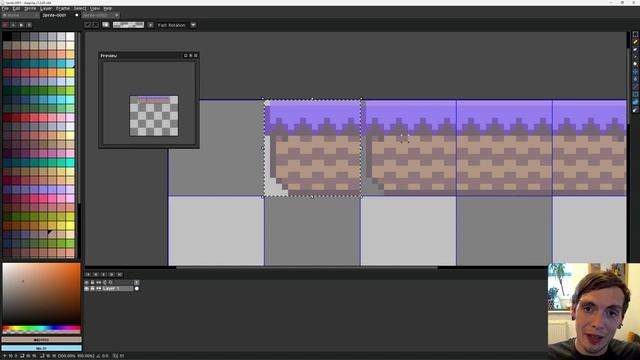Screen dimensions: 640x360
Task: Open the File menu
Action: [5, 8]
